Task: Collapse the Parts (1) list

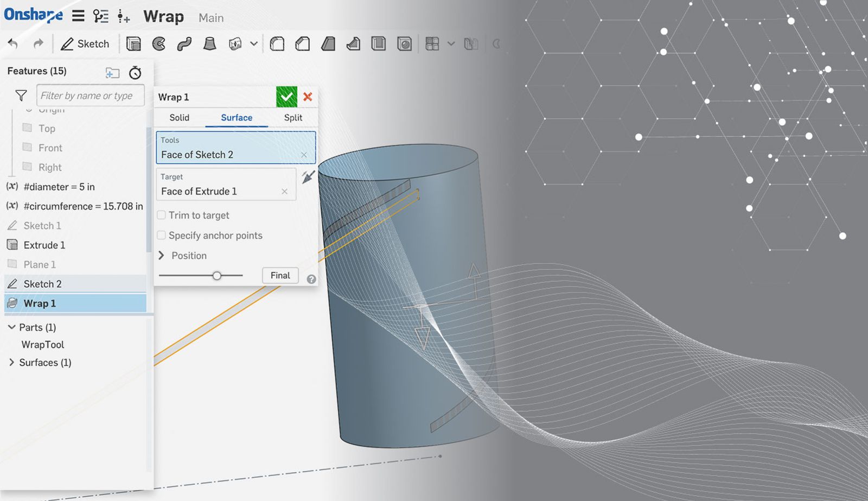Action: click(x=11, y=327)
